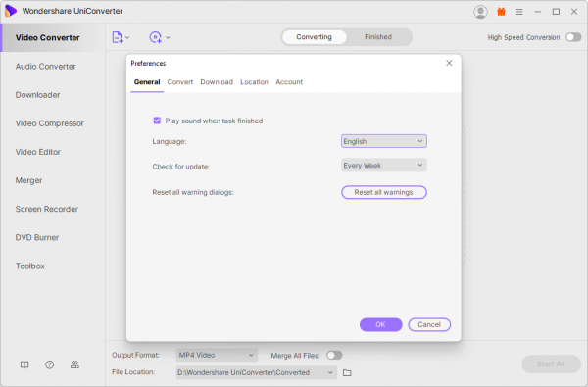
Task: Open the Screen Recorder section
Action: 53,209
